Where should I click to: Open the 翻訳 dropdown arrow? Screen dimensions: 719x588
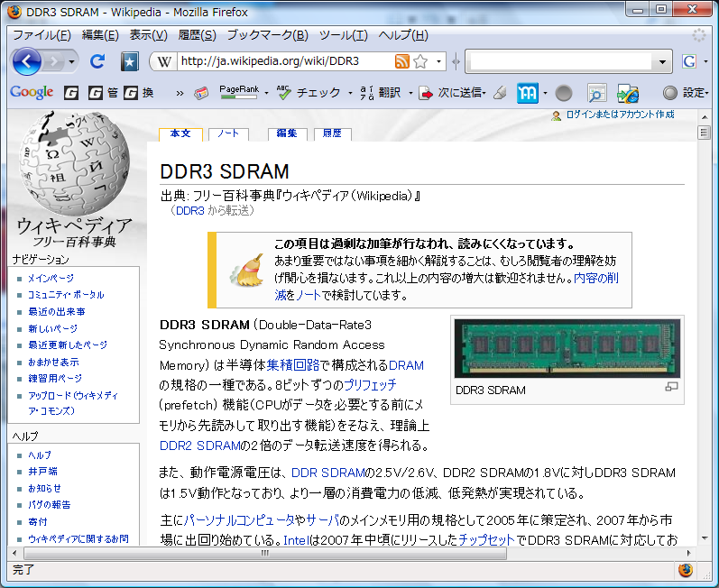pyautogui.click(x=410, y=94)
